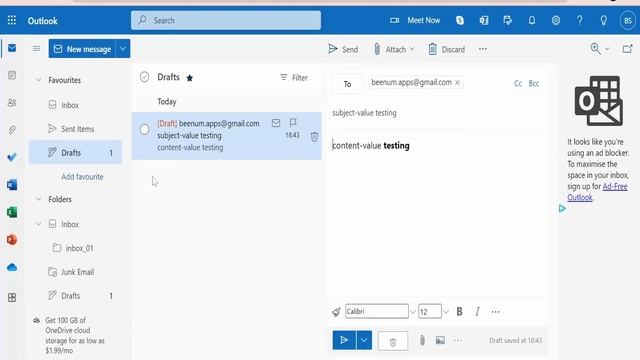
Task: Toggle the Drafts favourite star
Action: [189, 78]
